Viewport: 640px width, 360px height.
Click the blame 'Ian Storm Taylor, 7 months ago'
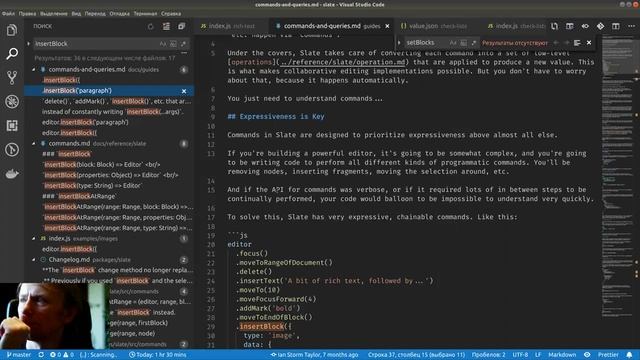(x=314, y=355)
